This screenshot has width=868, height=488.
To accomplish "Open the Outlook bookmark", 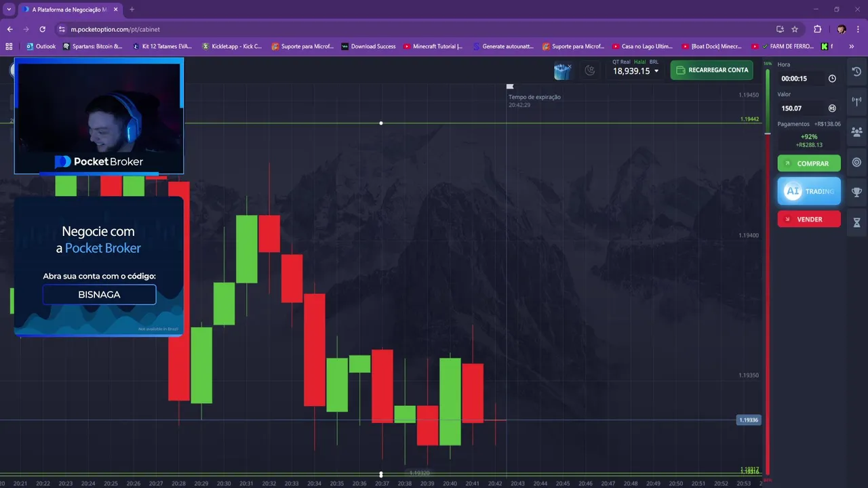I will 41,46.
